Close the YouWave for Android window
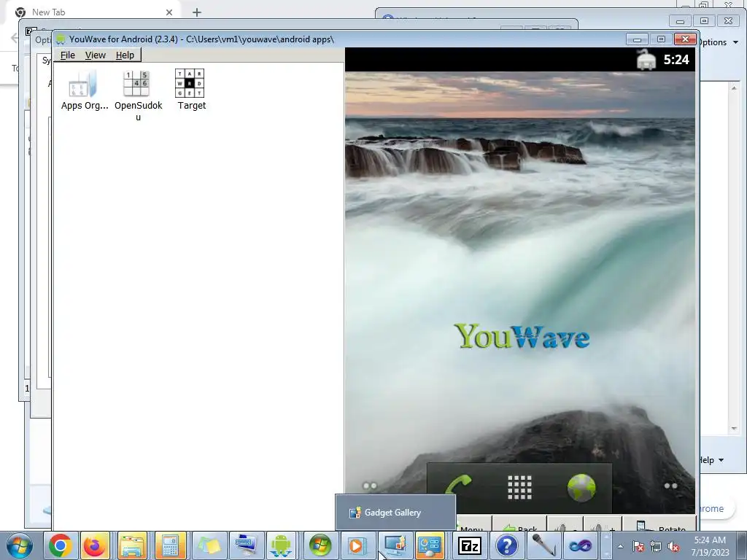This screenshot has width=747, height=560. [x=685, y=39]
